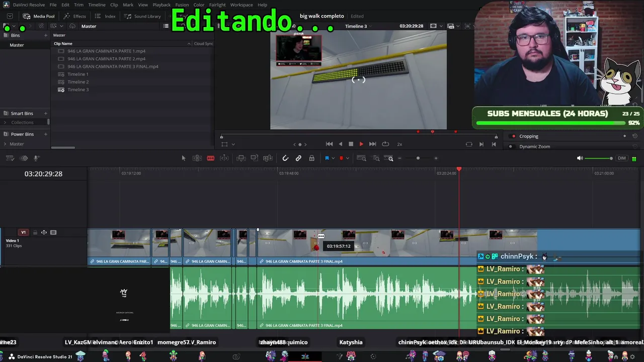
Task: Add a new bin with plus
Action: coord(45,35)
